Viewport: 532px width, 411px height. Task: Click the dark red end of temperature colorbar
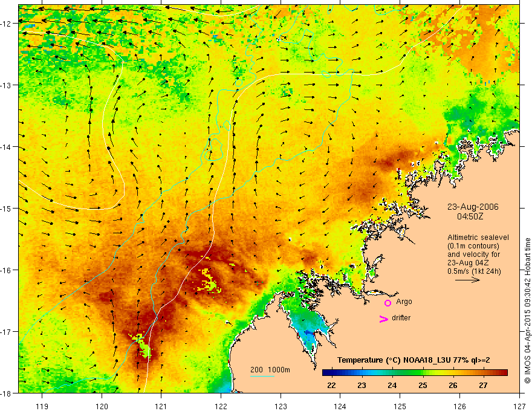[504, 373]
